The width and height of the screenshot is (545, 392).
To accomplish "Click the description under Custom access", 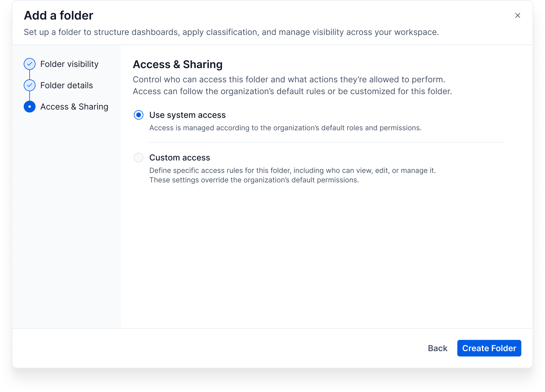I will [x=292, y=175].
